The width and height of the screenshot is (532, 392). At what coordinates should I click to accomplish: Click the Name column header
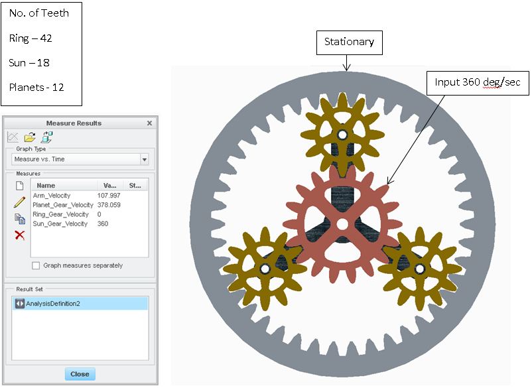pos(64,186)
